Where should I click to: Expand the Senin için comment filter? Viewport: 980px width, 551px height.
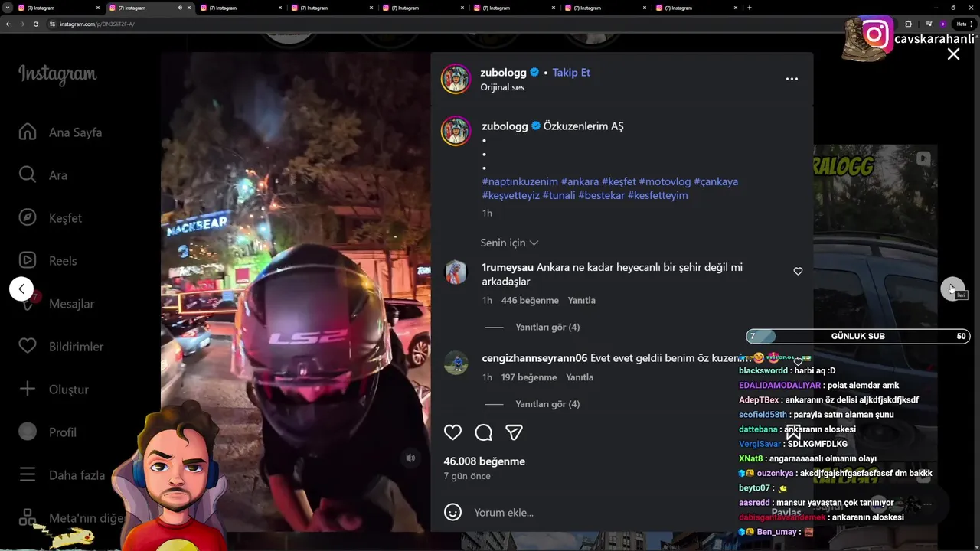[x=509, y=243]
